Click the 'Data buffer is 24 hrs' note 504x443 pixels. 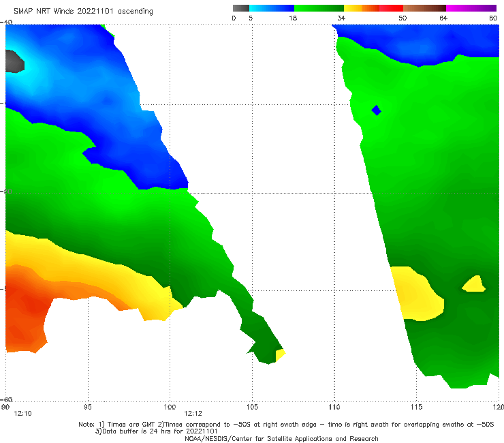click(x=156, y=431)
